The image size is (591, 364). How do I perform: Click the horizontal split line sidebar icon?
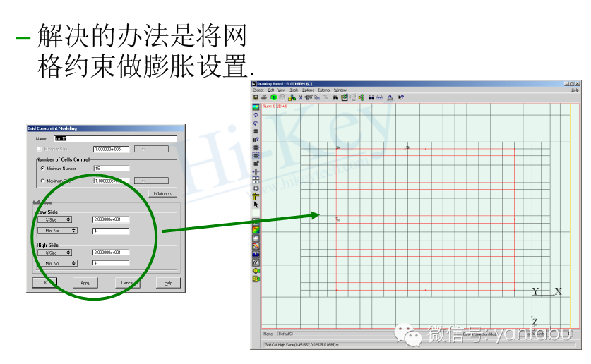point(256,172)
